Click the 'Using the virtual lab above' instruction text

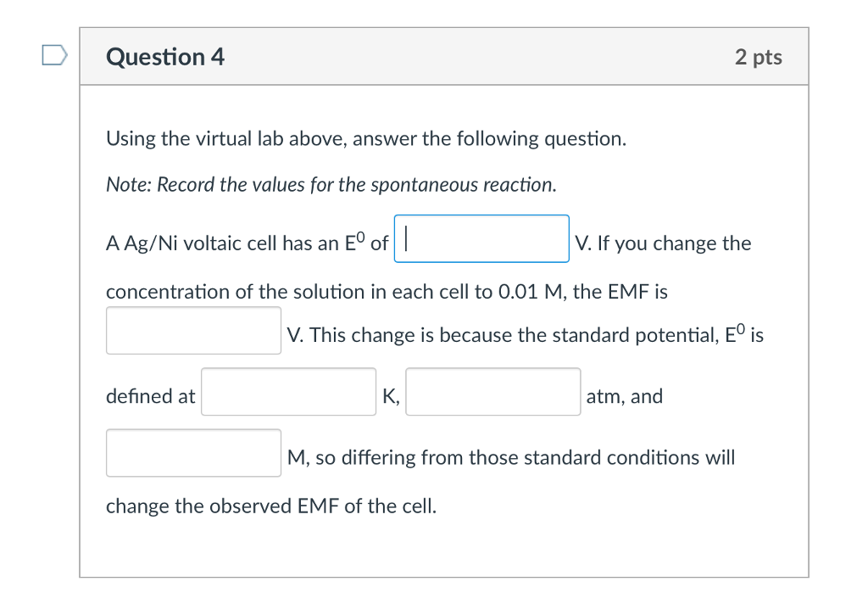(x=366, y=138)
